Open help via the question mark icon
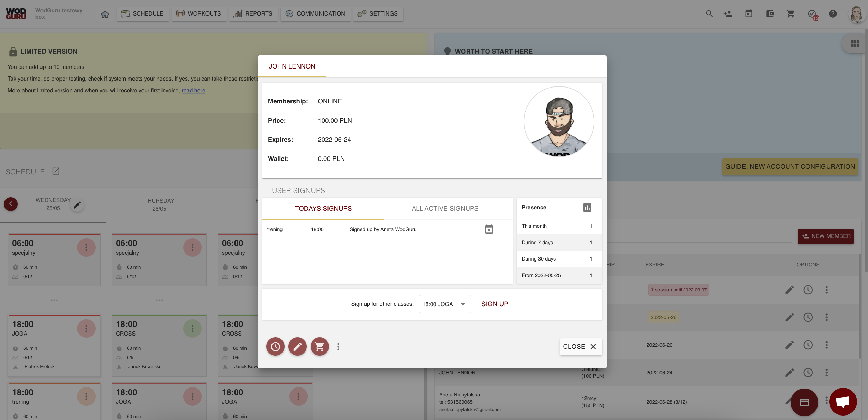 (x=833, y=13)
